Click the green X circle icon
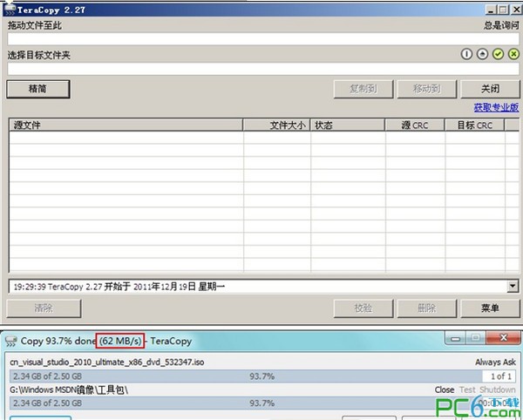This screenshot has width=523, height=420. click(x=513, y=54)
